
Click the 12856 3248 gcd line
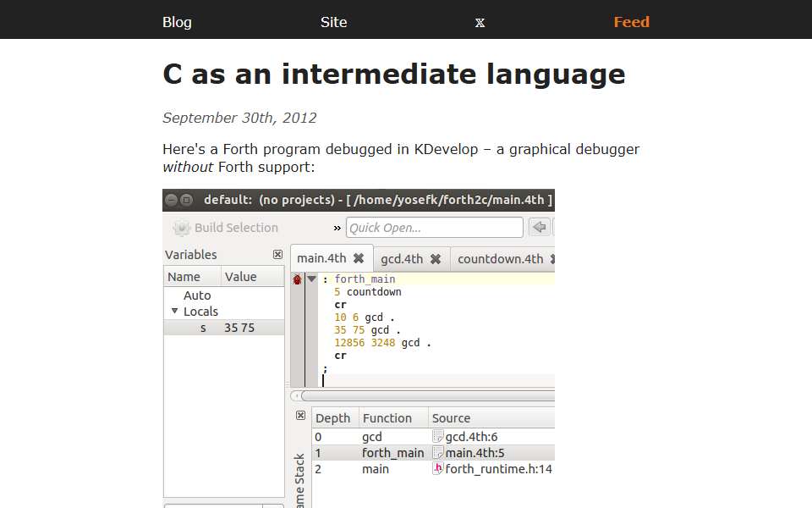click(x=382, y=343)
